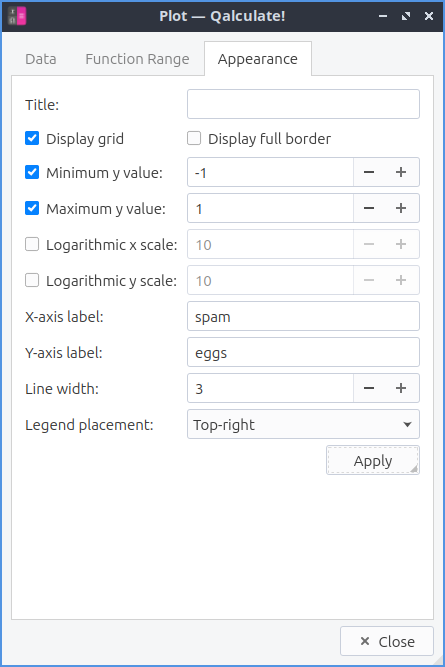Decrease the Maximum y value with minus
Image resolution: width=445 pixels, height=667 pixels.
369,208
